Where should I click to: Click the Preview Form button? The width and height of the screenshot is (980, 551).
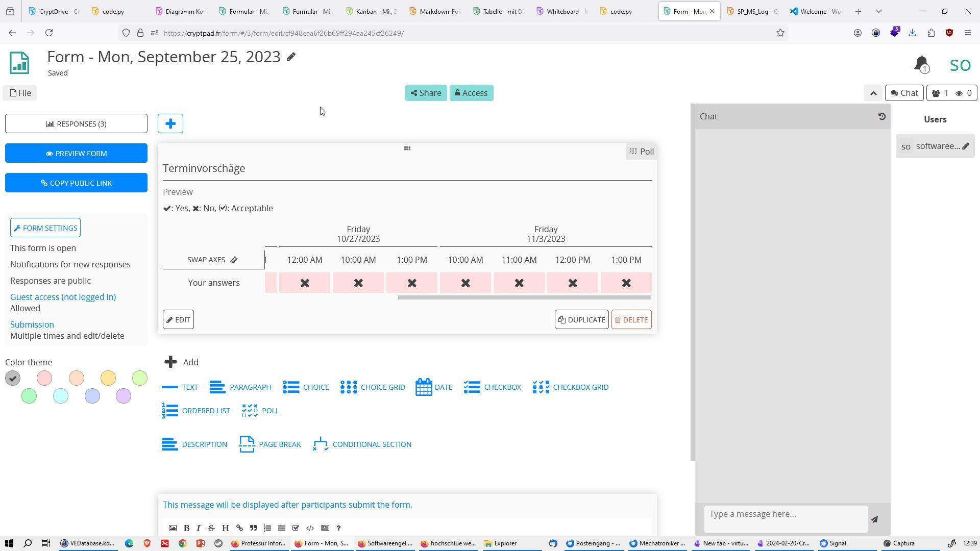point(76,153)
